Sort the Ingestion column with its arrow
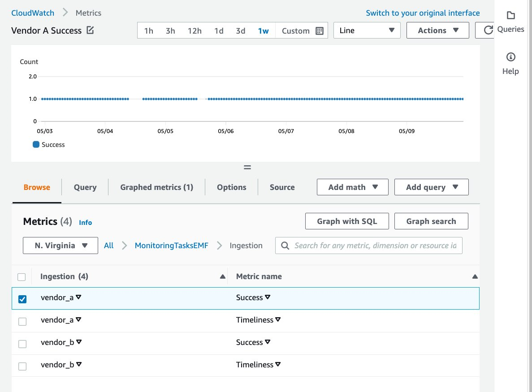 coord(223,276)
